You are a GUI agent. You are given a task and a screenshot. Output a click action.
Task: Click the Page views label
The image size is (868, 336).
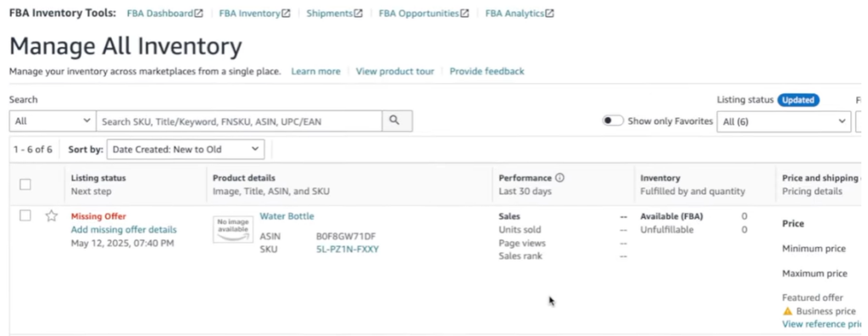tap(522, 243)
